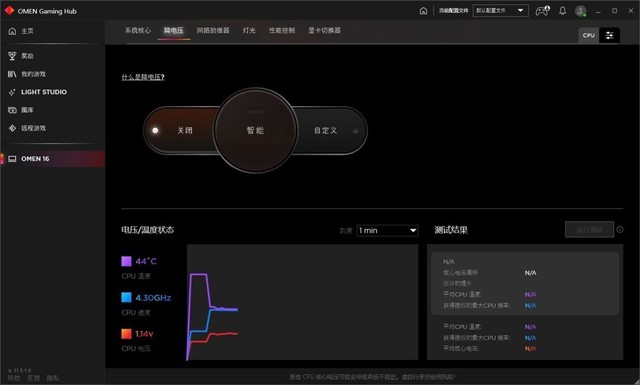Click the 电压/温度状态 heading
The width and height of the screenshot is (640, 385).
tap(147, 230)
